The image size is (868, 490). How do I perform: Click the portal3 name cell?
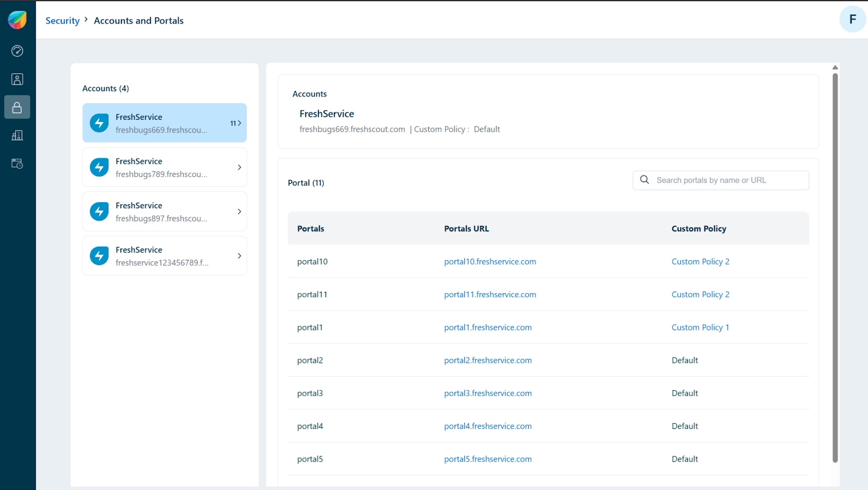(x=310, y=393)
